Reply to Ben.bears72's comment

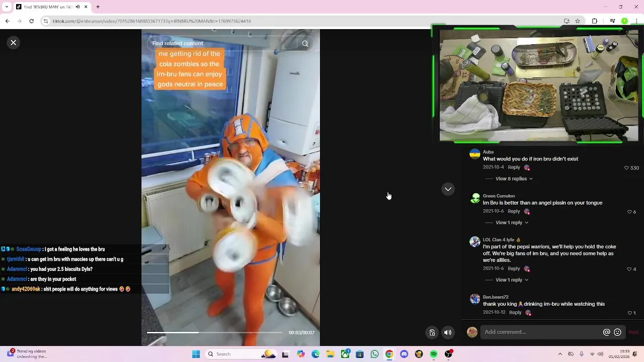pyautogui.click(x=515, y=312)
